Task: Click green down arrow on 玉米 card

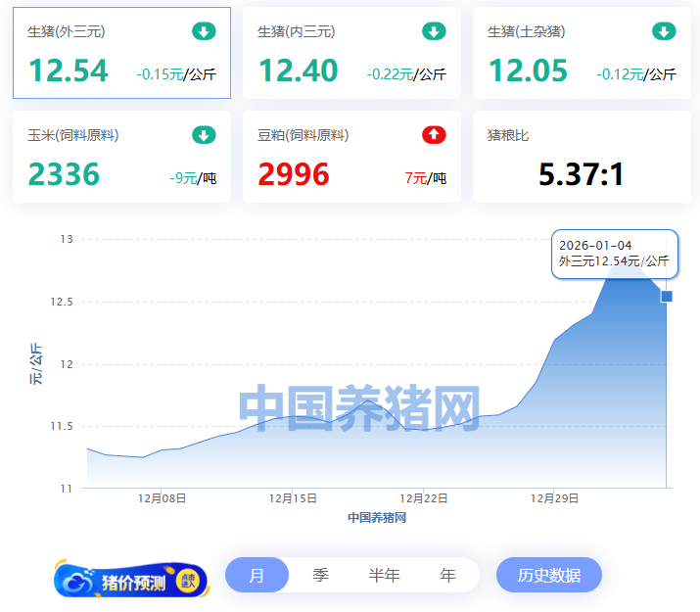Action: tap(204, 135)
